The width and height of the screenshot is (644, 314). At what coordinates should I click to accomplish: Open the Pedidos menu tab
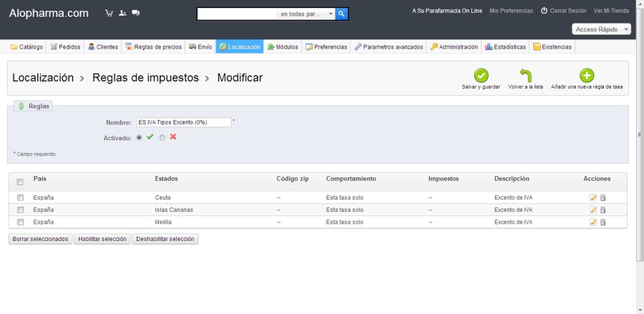click(65, 46)
